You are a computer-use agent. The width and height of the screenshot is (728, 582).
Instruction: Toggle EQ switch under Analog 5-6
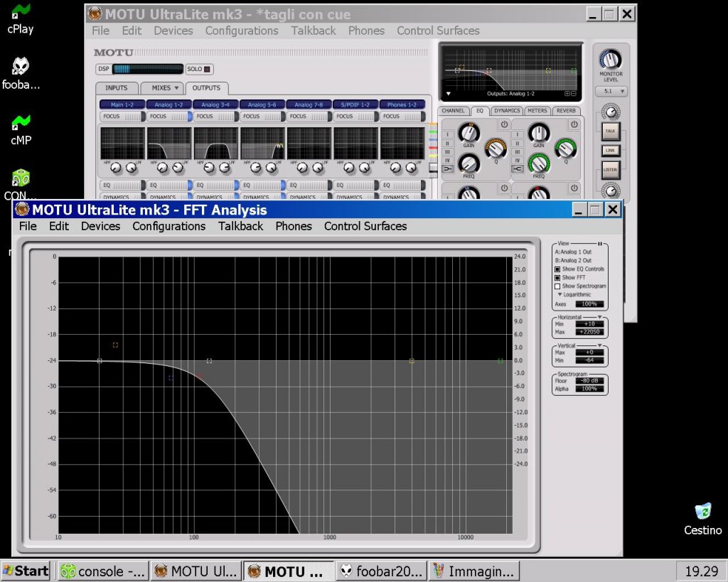click(262, 185)
